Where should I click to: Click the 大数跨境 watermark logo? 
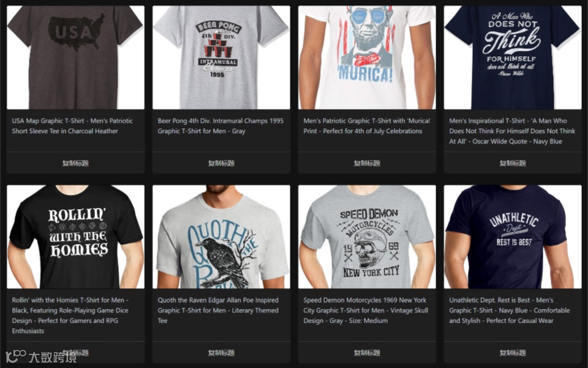(x=41, y=356)
